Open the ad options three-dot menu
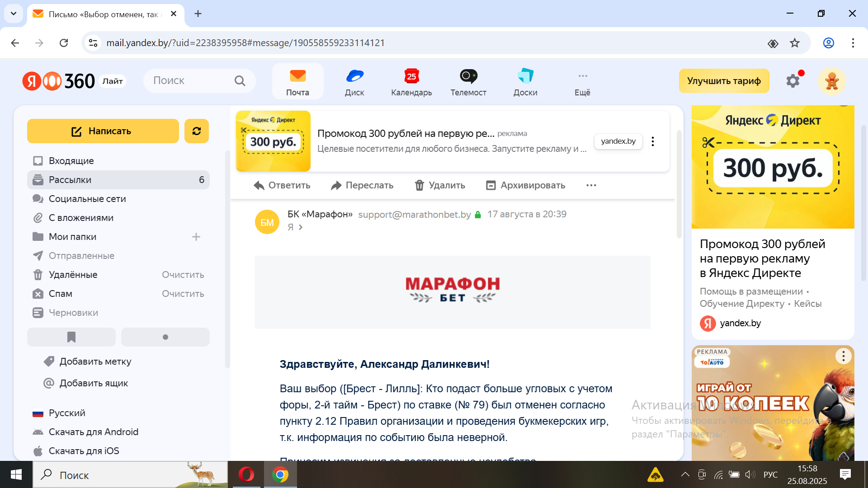Viewport: 868px width, 488px height. [x=653, y=141]
